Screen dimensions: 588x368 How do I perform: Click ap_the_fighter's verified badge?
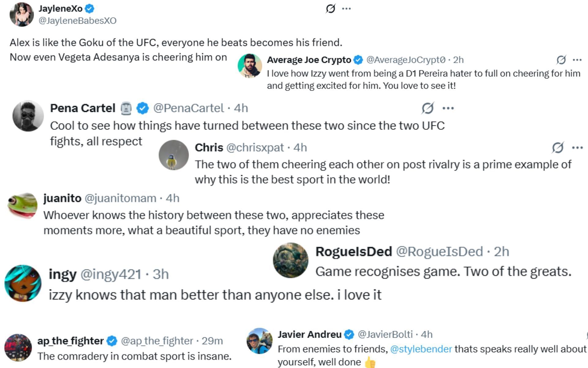112,341
